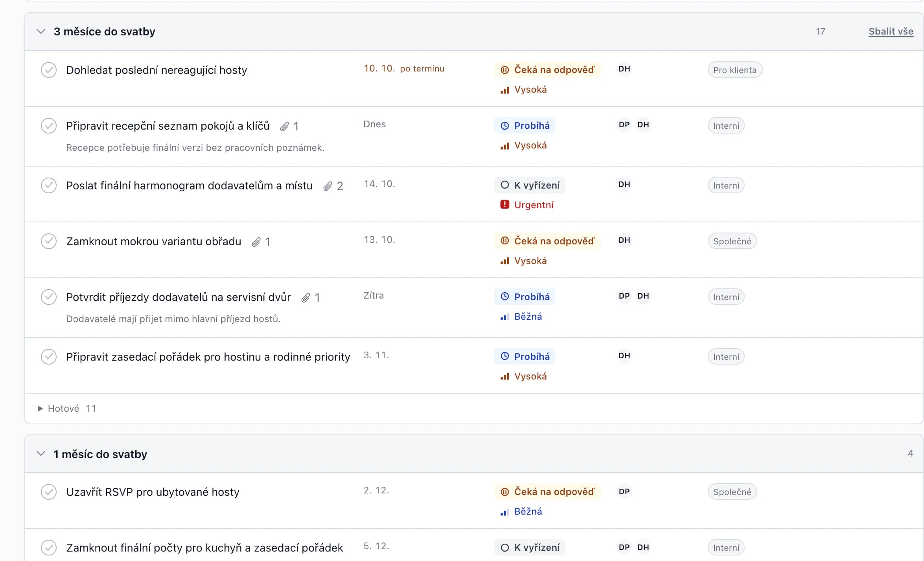Screen dimensions: 924x561
Task: Click DH avatar on 'Potvrdit příjezdy dodavatelů' task
Action: pyautogui.click(x=643, y=296)
